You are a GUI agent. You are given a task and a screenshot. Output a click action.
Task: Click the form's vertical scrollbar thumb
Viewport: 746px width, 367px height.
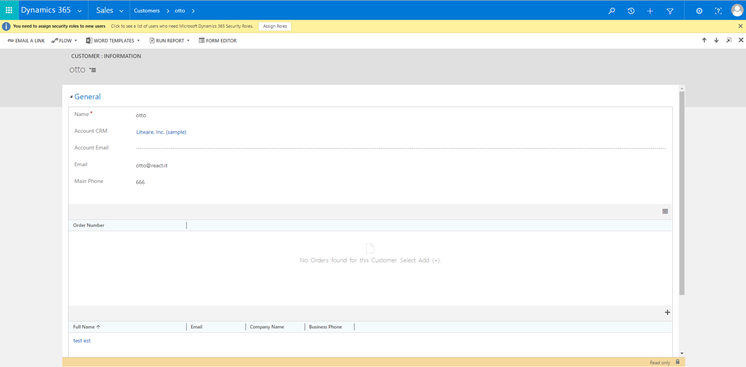pos(682,193)
